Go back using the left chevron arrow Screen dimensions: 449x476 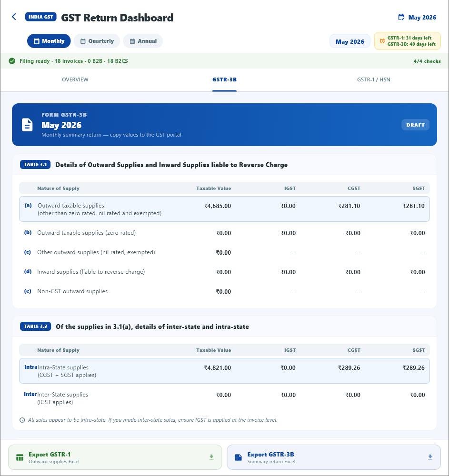pos(14,17)
